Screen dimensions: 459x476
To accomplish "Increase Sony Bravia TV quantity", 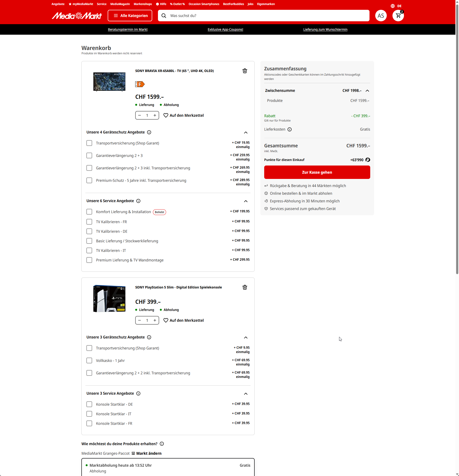I will [155, 115].
